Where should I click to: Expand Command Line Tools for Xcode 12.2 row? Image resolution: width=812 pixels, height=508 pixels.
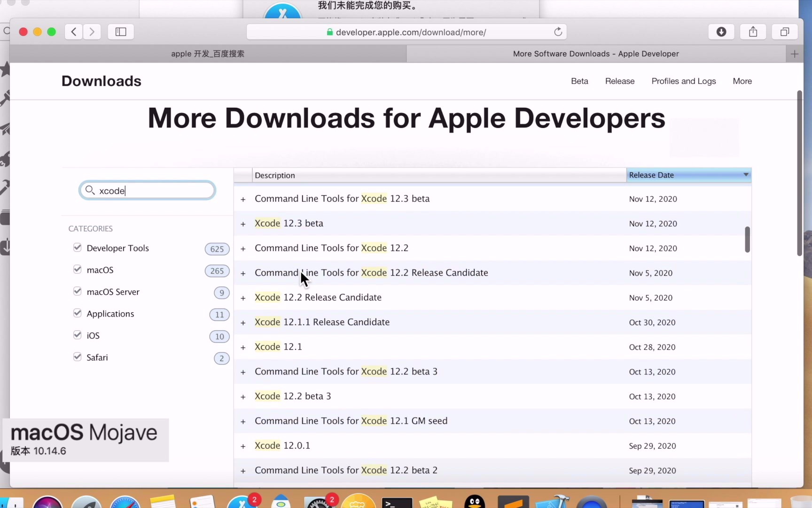(243, 249)
